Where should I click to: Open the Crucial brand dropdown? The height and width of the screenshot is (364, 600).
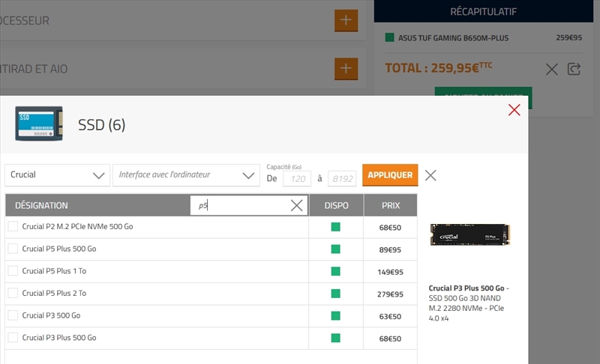tap(57, 175)
